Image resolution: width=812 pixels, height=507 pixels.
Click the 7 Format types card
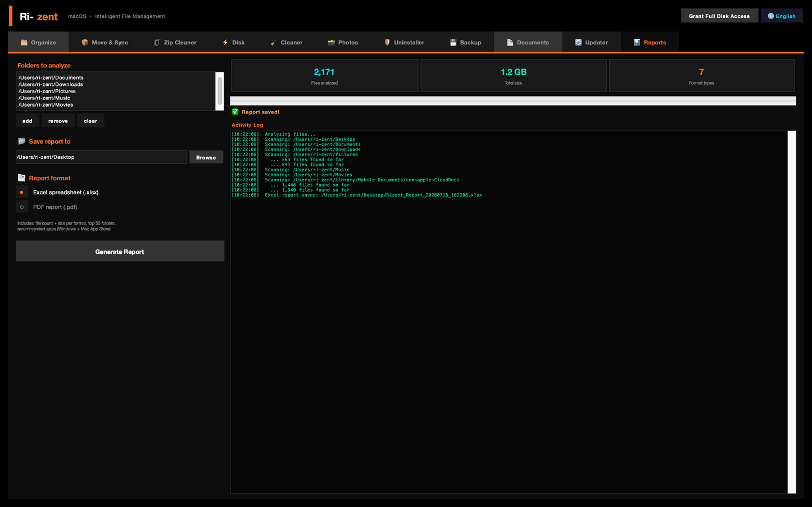pyautogui.click(x=702, y=76)
